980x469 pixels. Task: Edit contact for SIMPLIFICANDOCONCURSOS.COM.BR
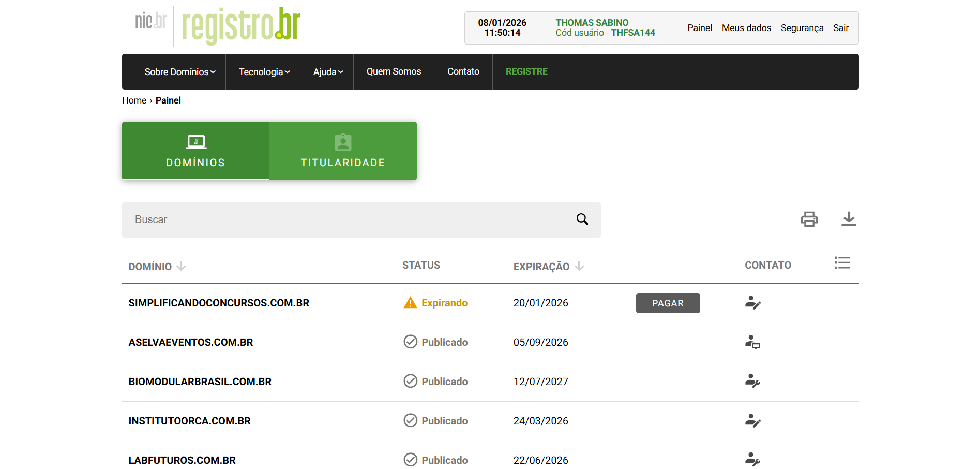point(752,303)
